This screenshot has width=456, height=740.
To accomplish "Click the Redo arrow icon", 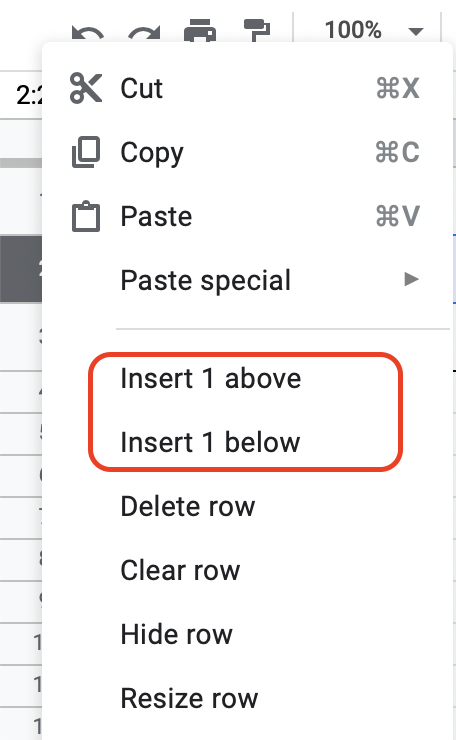I will [x=144, y=34].
